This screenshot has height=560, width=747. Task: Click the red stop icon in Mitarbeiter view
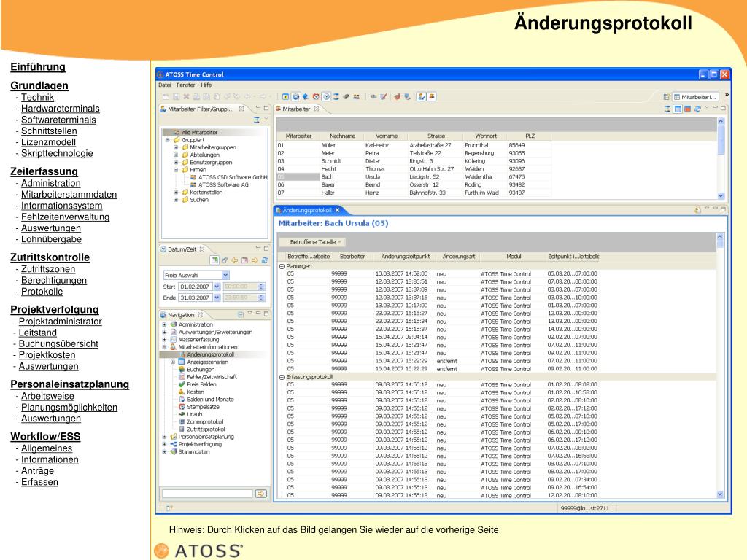pos(687,109)
